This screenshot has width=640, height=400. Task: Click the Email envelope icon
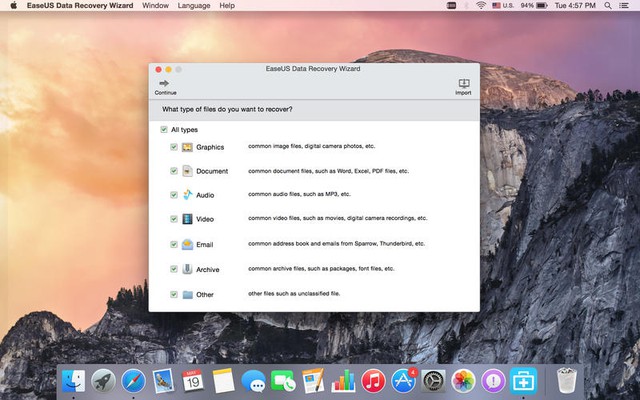pos(187,244)
